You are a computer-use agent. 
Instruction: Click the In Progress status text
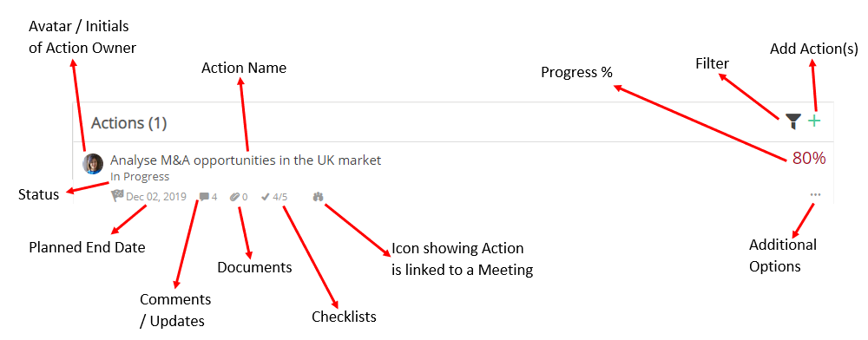pyautogui.click(x=140, y=177)
